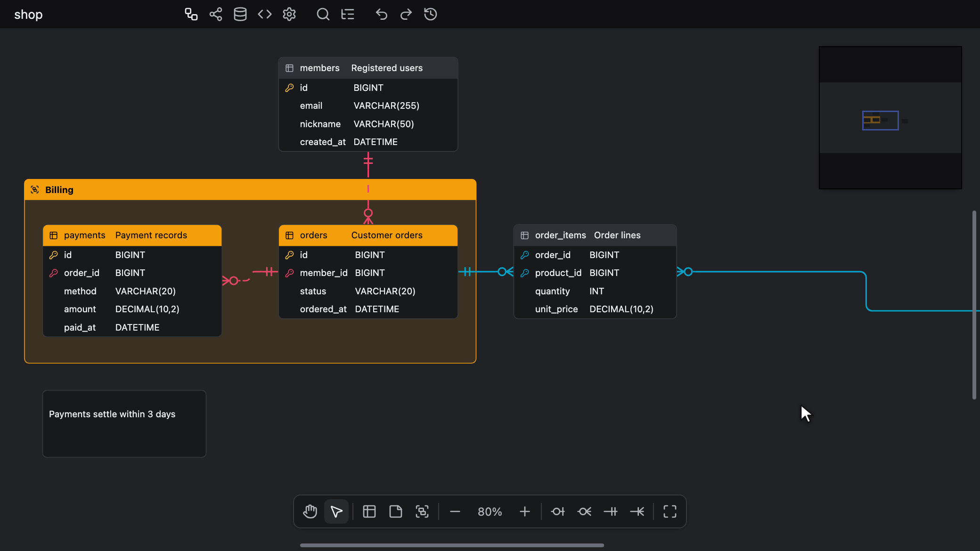Click the zoom in plus button
The width and height of the screenshot is (980, 551).
point(525,511)
